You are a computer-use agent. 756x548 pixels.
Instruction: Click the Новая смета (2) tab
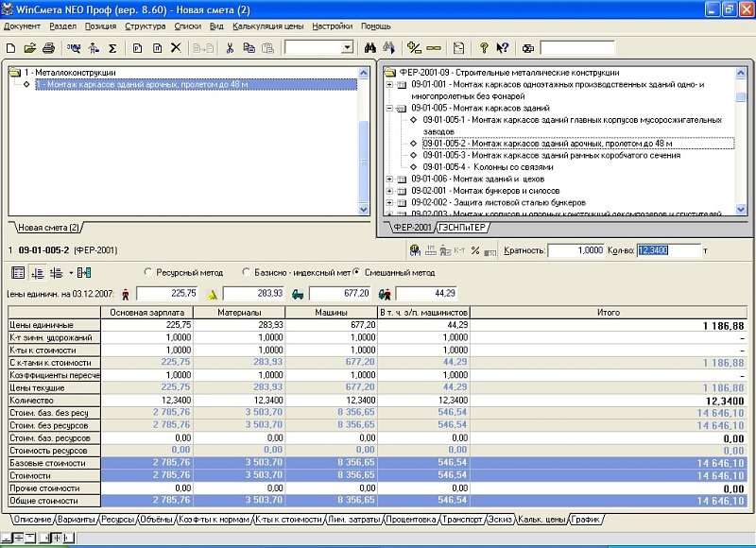tap(48, 227)
